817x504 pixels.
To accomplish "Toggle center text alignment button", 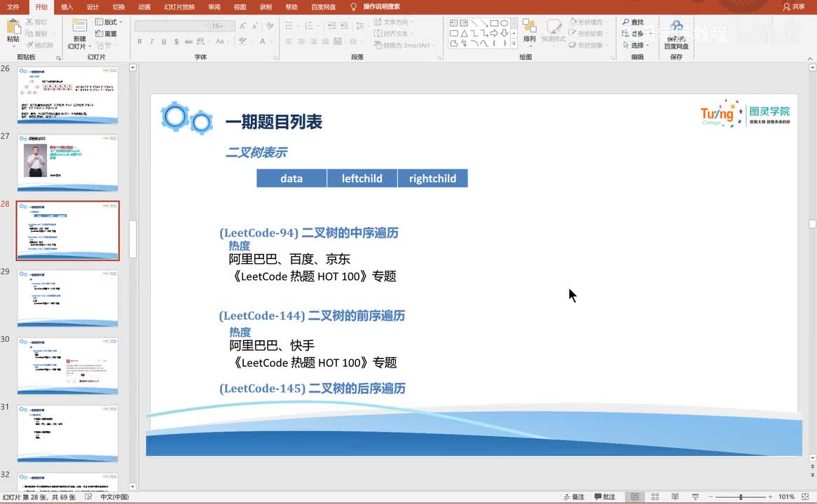I will click(301, 41).
